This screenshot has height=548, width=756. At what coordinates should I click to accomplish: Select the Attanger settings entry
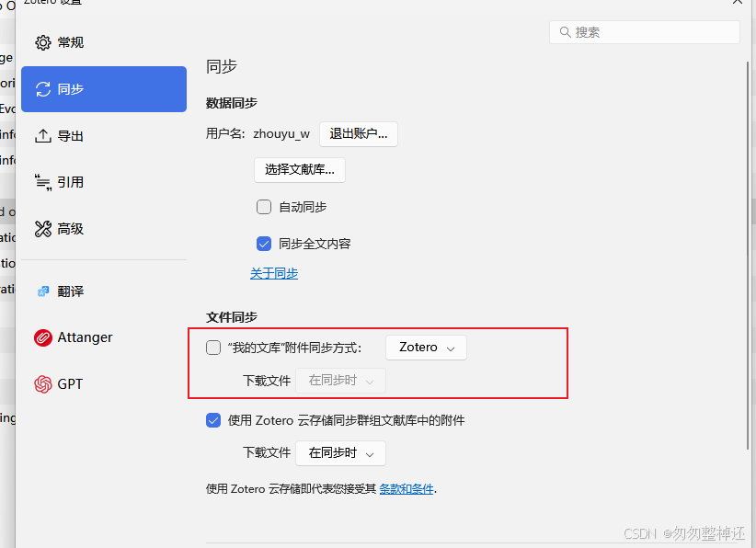[104, 337]
